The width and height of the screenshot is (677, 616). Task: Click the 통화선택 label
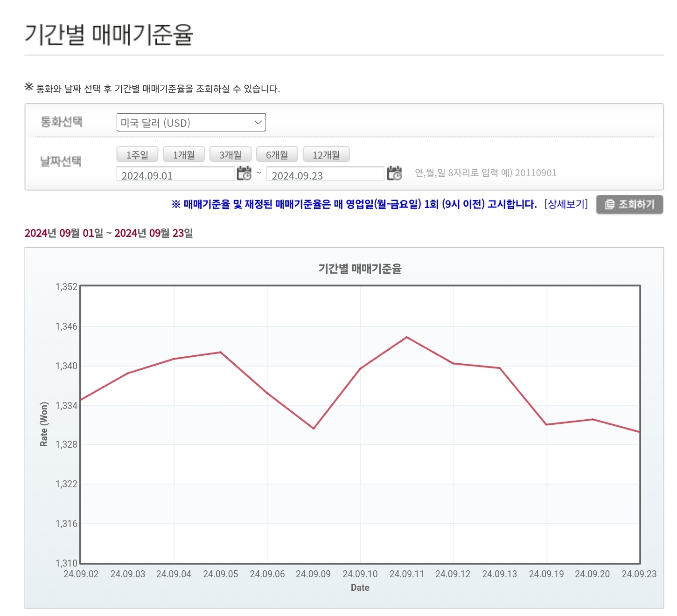[61, 122]
